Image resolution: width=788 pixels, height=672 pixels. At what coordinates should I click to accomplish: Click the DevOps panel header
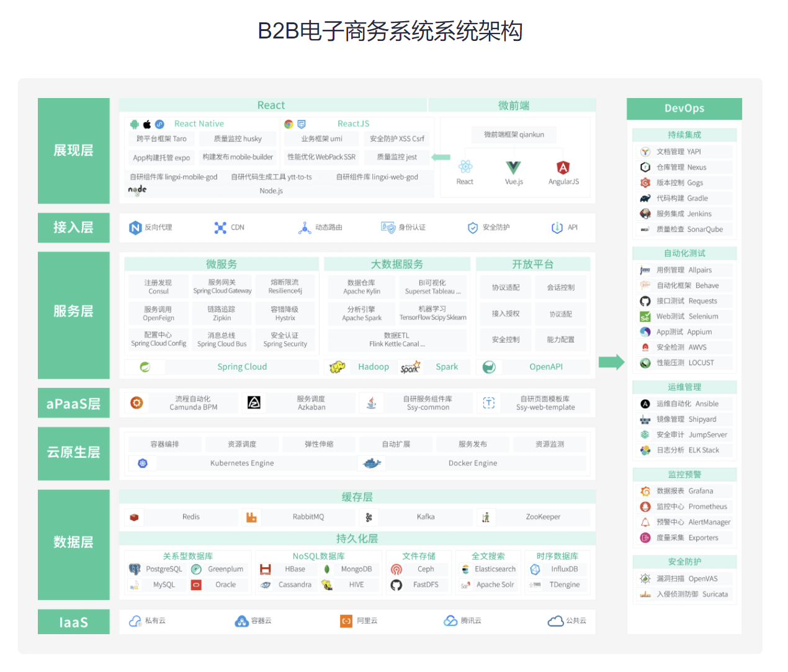click(684, 109)
